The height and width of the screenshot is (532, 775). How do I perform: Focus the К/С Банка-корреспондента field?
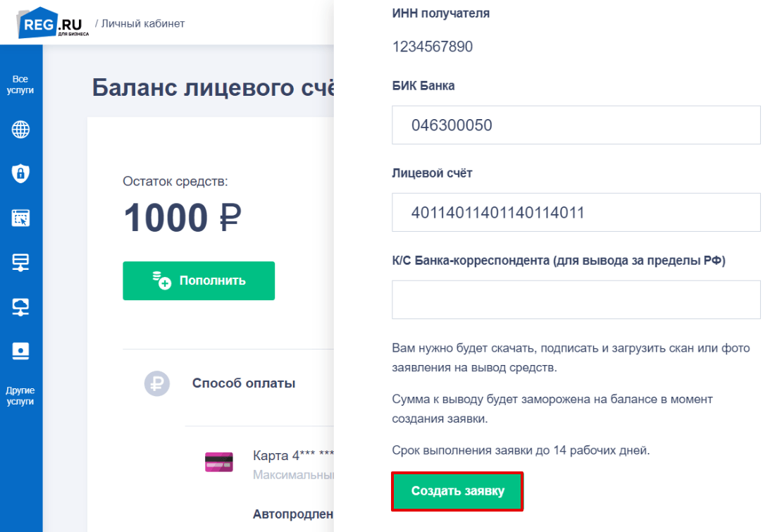click(576, 299)
